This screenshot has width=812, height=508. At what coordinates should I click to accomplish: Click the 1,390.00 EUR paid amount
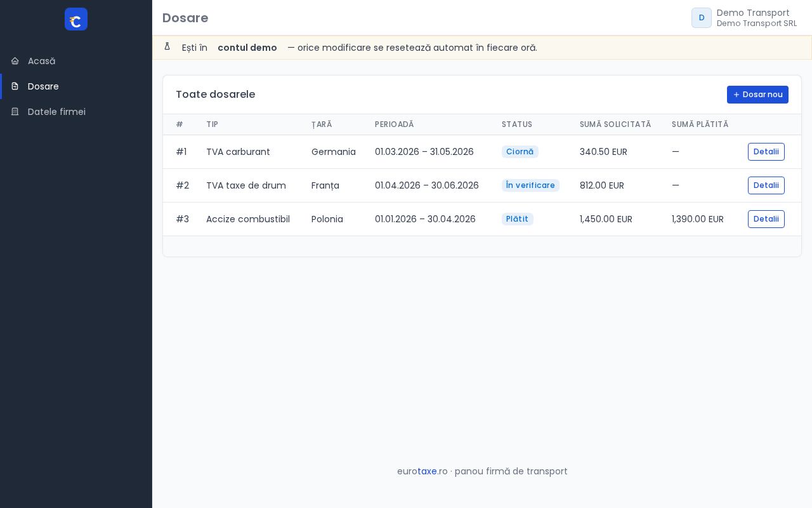[698, 219]
